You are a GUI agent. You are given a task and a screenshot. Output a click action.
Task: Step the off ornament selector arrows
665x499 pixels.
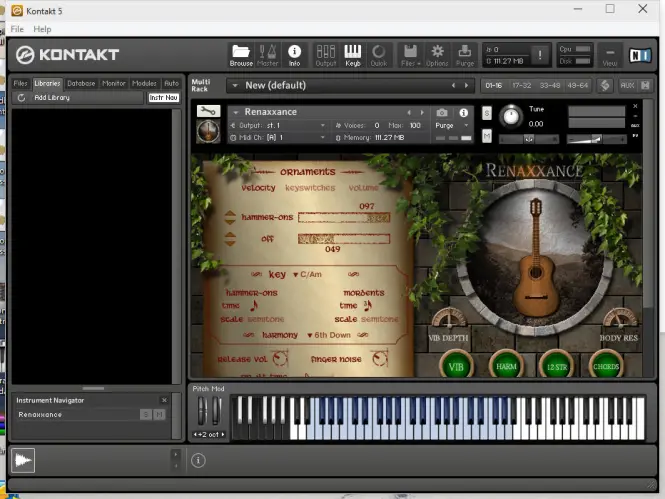point(230,239)
